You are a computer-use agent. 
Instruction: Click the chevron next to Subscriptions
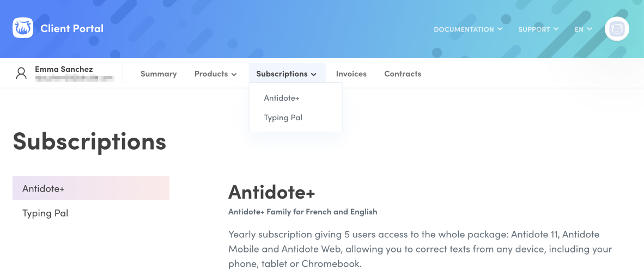[x=314, y=75]
